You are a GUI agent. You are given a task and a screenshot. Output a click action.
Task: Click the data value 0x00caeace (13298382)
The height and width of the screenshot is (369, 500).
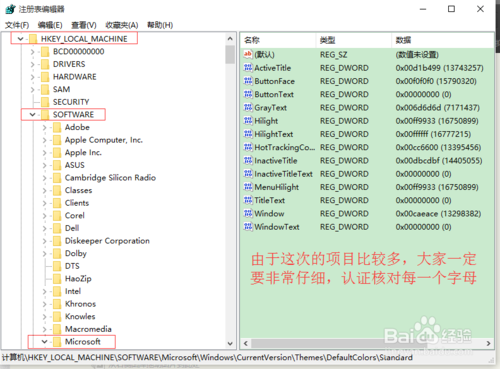[x=438, y=214]
